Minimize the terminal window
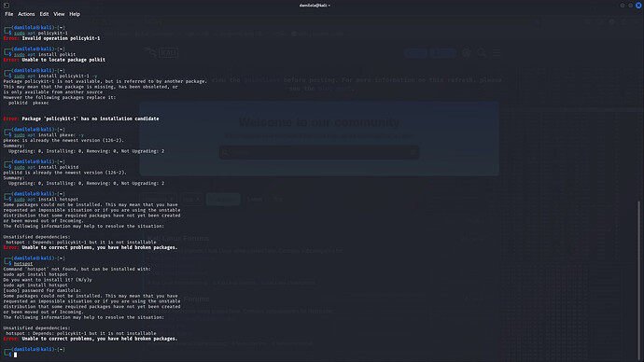 (623, 6)
